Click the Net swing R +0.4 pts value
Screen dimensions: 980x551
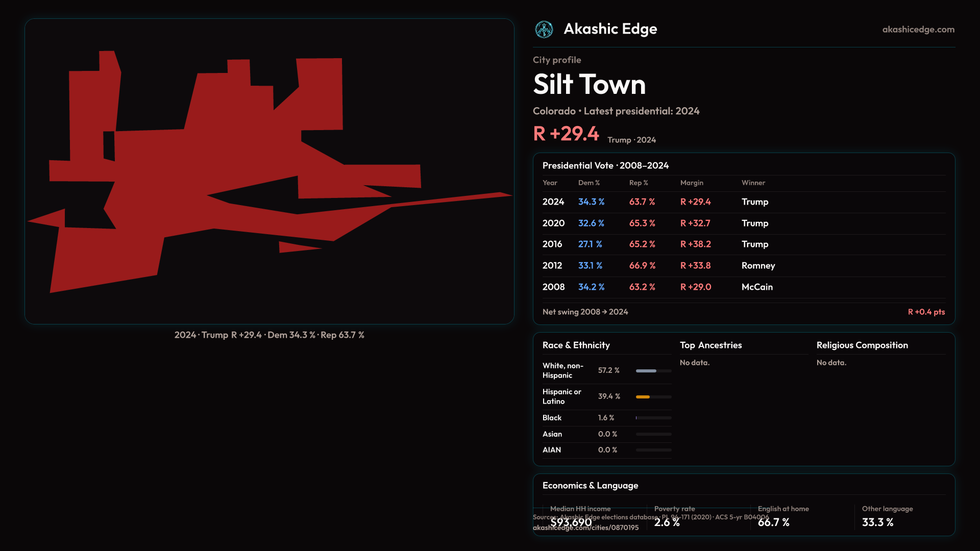(926, 312)
